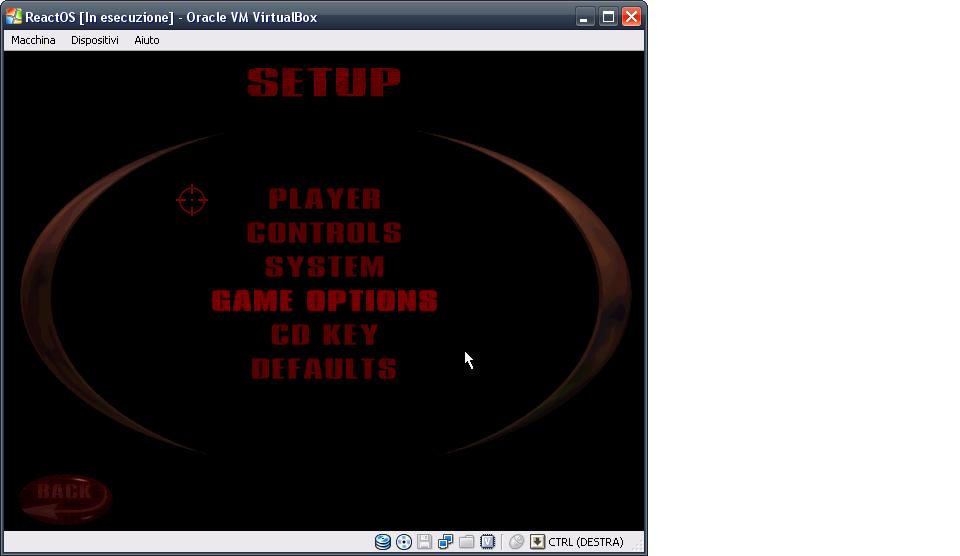
Task: Click the mouse integration status icon
Action: tap(516, 542)
